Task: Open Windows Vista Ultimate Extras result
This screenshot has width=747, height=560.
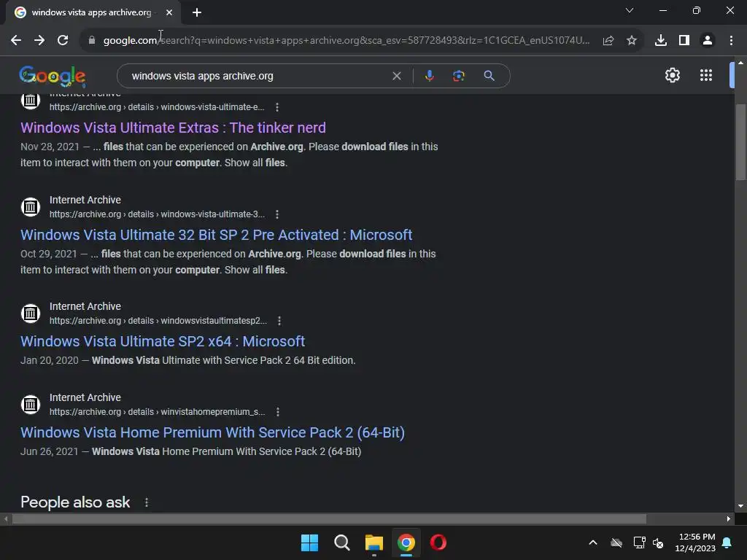Action: pos(173,128)
